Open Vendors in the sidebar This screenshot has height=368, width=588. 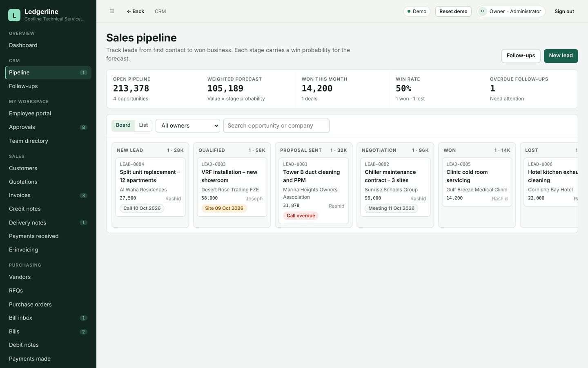(48, 277)
